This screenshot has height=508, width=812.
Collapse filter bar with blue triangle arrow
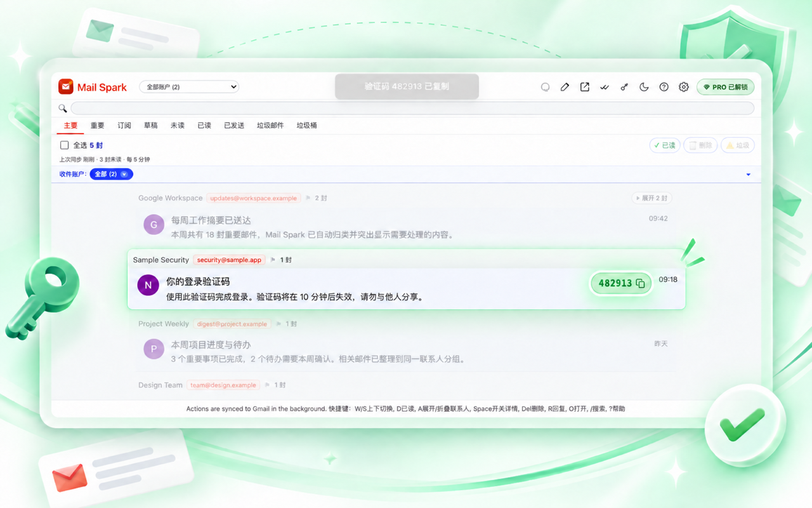[x=749, y=175]
